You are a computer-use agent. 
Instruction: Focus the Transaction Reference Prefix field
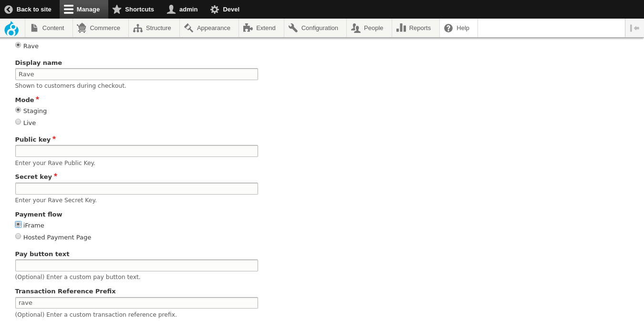[x=136, y=303]
